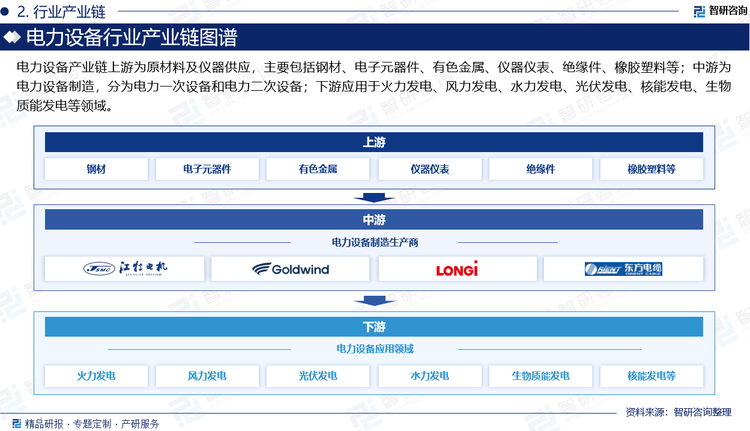
Task: Click the 电子元器件 box
Action: point(207,169)
